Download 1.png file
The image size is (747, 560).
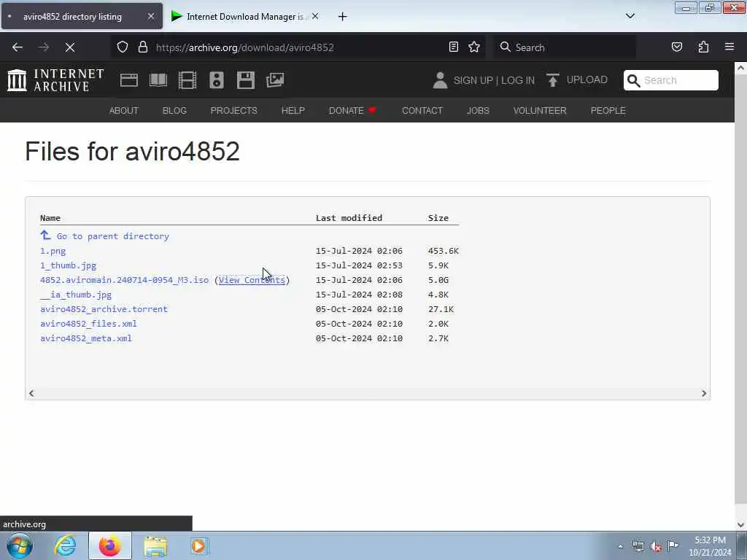point(53,251)
